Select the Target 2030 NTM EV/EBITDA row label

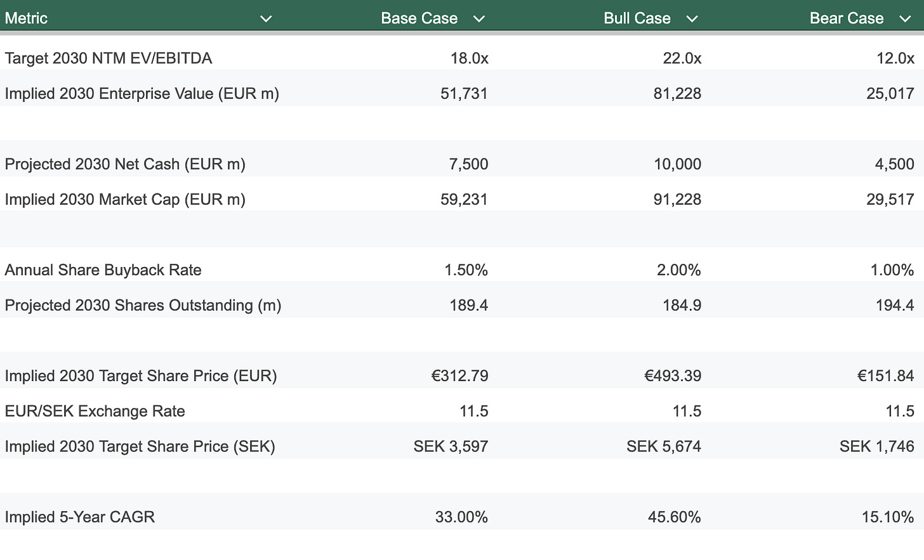click(x=108, y=58)
